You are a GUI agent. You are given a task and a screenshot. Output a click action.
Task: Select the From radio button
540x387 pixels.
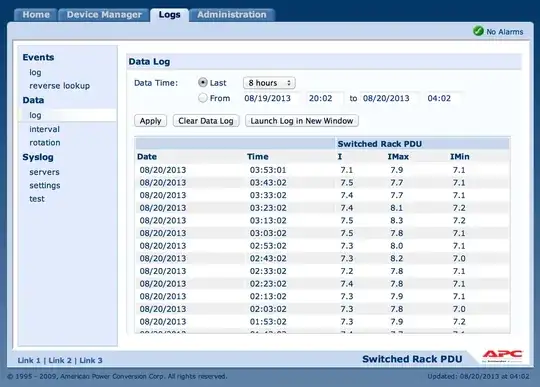[203, 98]
